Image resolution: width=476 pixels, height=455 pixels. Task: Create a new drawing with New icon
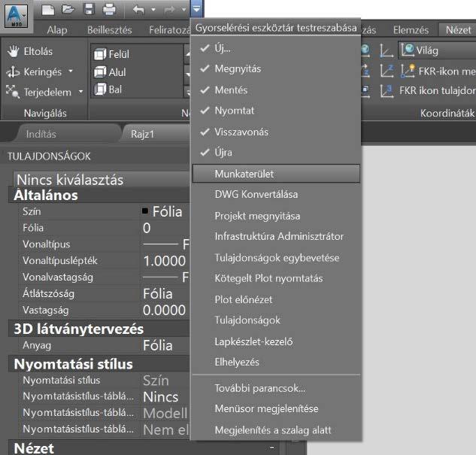48,10
